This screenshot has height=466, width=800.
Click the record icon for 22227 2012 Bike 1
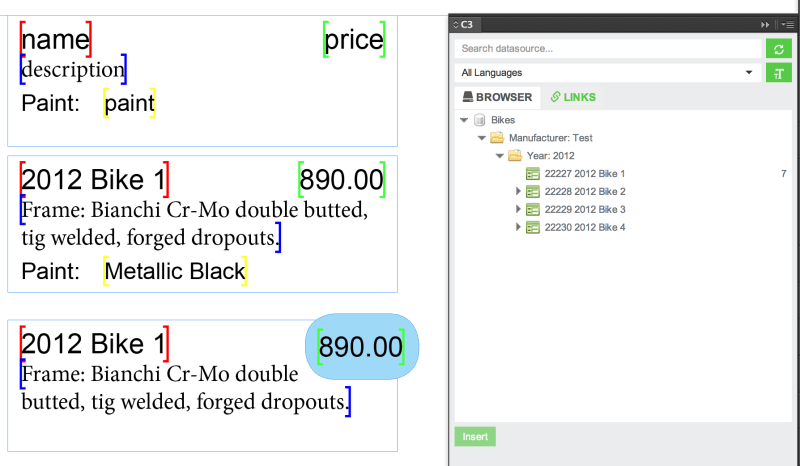(x=533, y=174)
